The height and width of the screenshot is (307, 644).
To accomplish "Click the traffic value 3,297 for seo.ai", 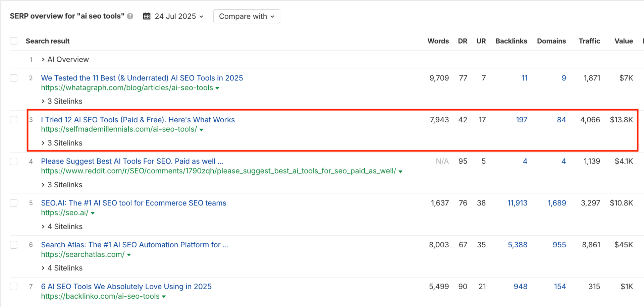I will click(x=590, y=203).
